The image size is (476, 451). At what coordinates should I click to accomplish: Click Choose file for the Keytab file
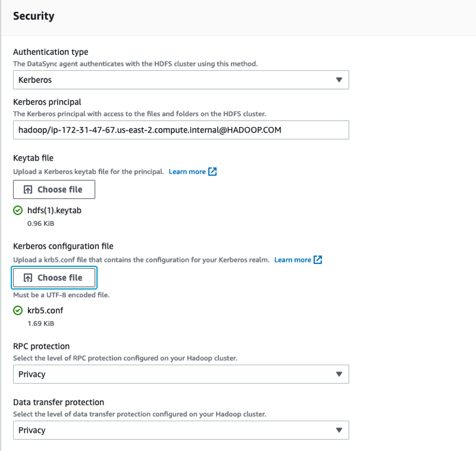coord(54,189)
